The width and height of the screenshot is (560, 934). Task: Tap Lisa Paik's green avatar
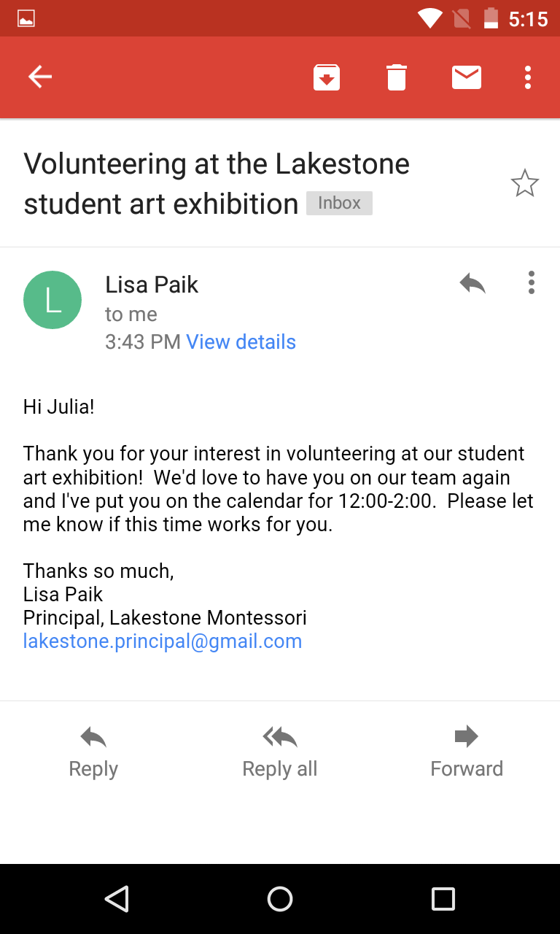click(52, 300)
